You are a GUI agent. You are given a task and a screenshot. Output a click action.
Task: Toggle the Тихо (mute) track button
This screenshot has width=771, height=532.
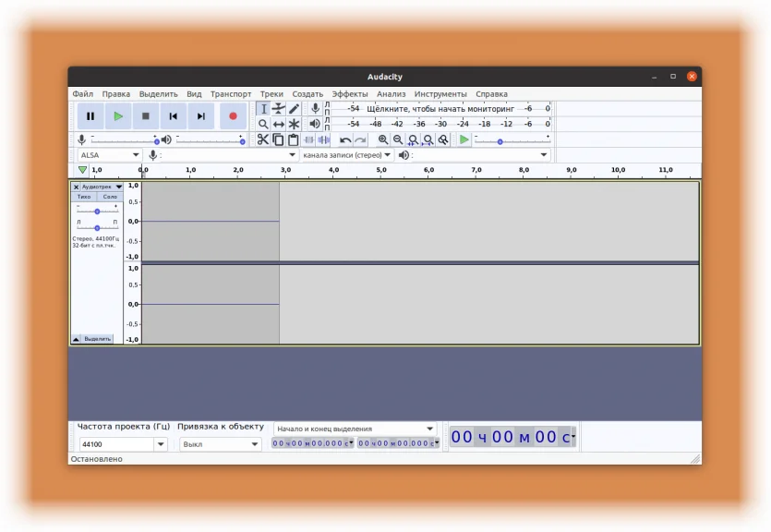tap(84, 197)
